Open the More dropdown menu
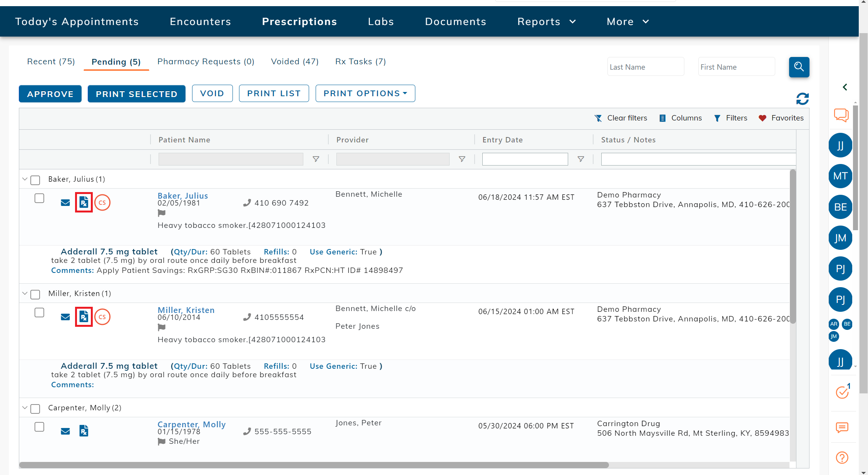Screen dimensions: 868x475 click(628, 22)
